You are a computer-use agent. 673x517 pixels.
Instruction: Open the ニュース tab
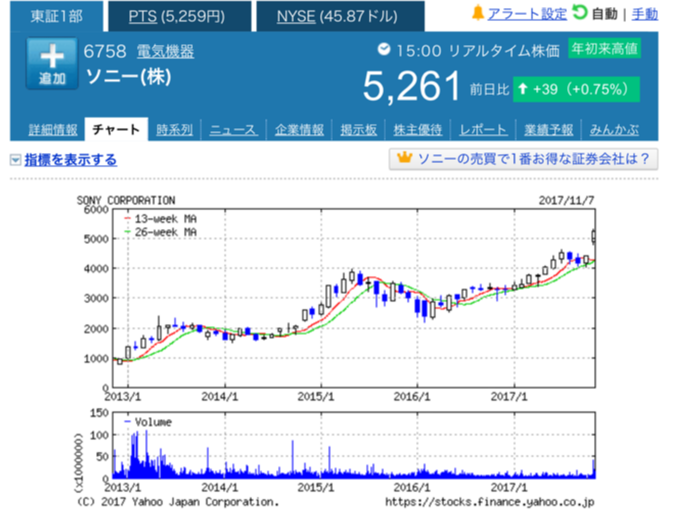pyautogui.click(x=233, y=130)
